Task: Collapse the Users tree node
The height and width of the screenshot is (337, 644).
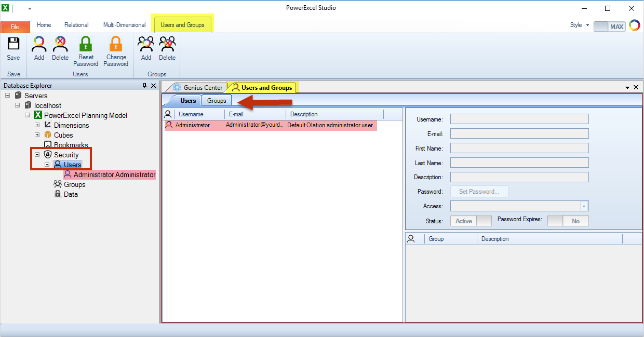Action: click(x=47, y=165)
